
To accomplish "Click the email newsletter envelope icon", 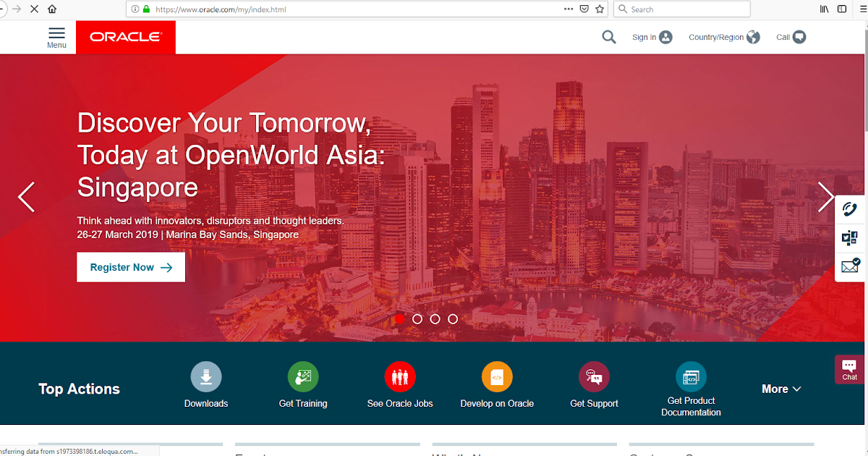I will [x=849, y=266].
